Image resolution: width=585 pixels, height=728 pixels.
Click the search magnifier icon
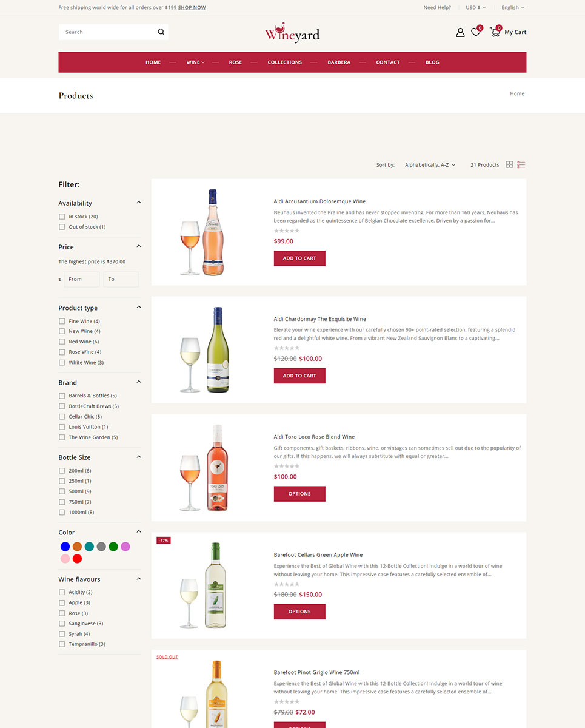pos(161,32)
